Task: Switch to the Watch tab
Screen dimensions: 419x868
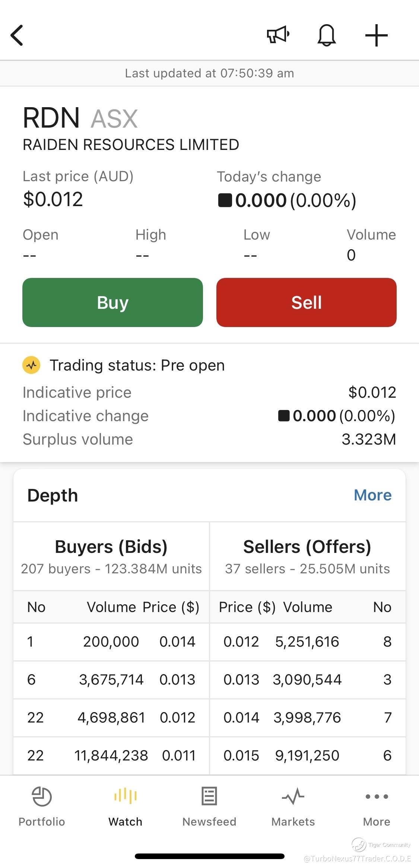Action: (126, 805)
